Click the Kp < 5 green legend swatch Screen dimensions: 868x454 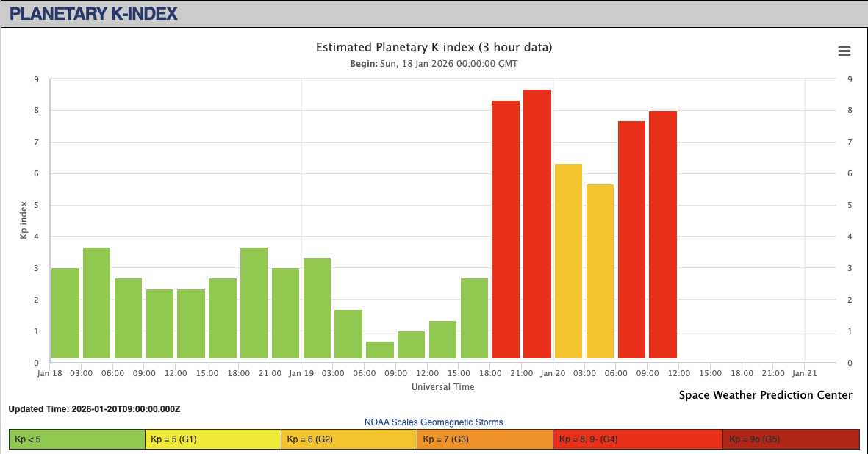77,439
